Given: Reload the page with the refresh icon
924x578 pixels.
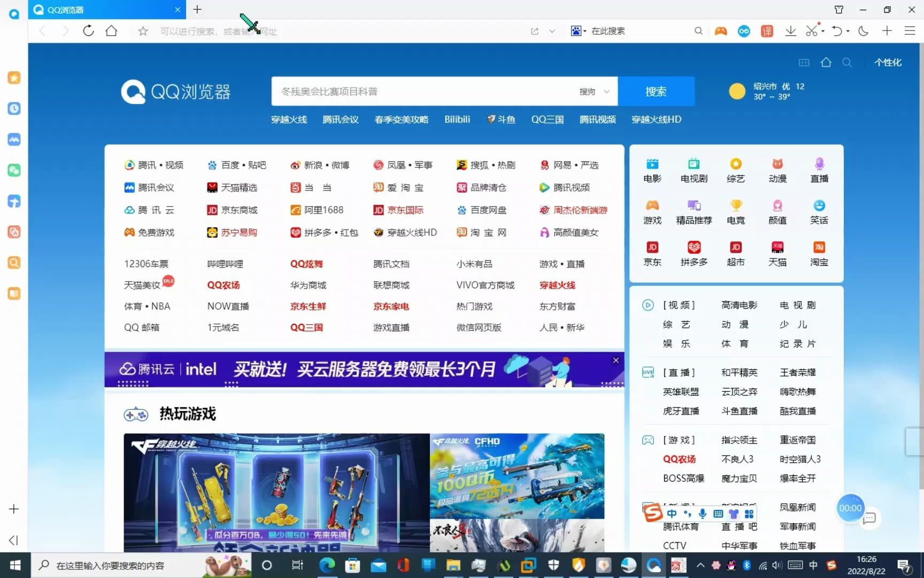Looking at the screenshot, I should pyautogui.click(x=88, y=31).
